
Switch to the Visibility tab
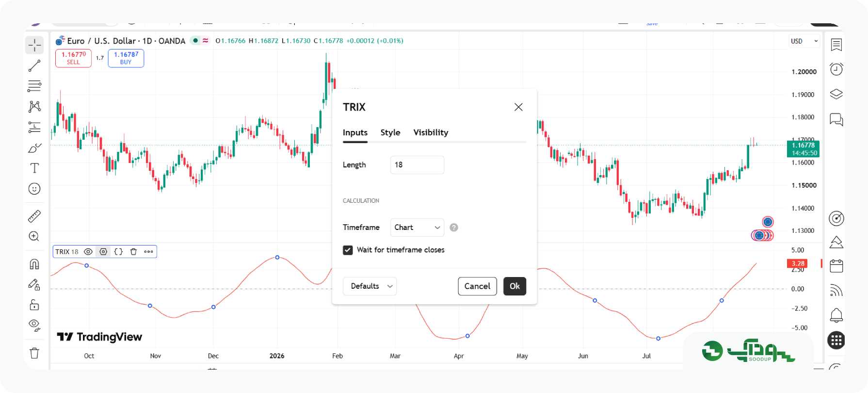coord(431,132)
